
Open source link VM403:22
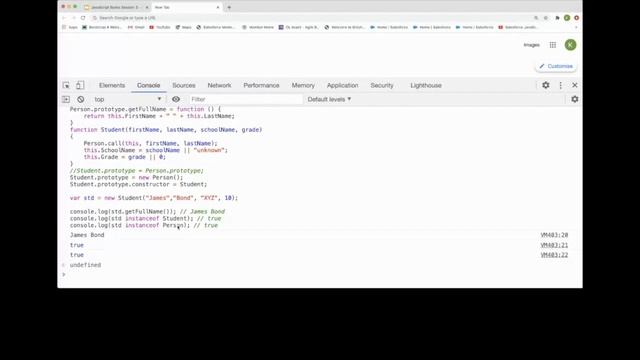pyautogui.click(x=554, y=255)
